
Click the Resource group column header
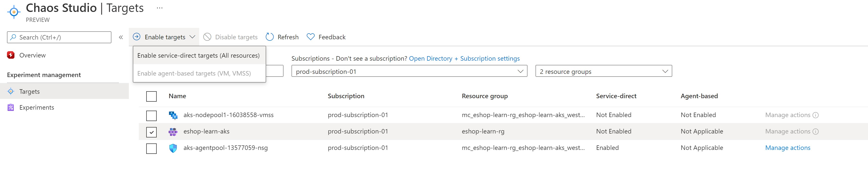(x=484, y=96)
